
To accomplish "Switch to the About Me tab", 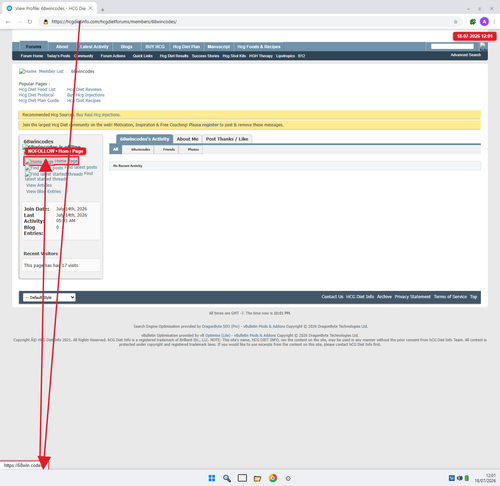I will point(187,139).
